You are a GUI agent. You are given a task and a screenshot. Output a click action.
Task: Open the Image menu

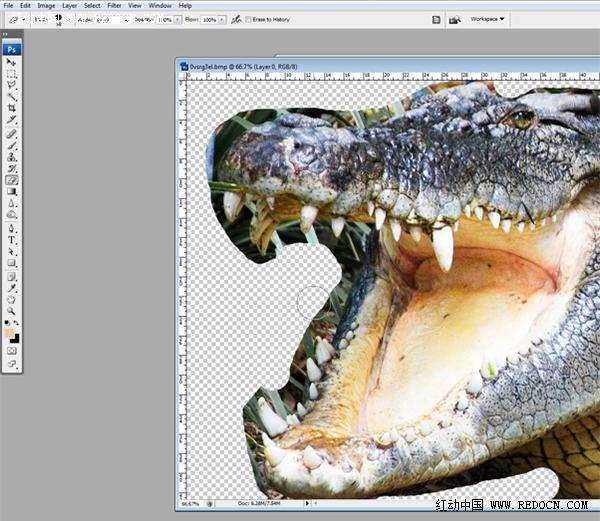46,5
